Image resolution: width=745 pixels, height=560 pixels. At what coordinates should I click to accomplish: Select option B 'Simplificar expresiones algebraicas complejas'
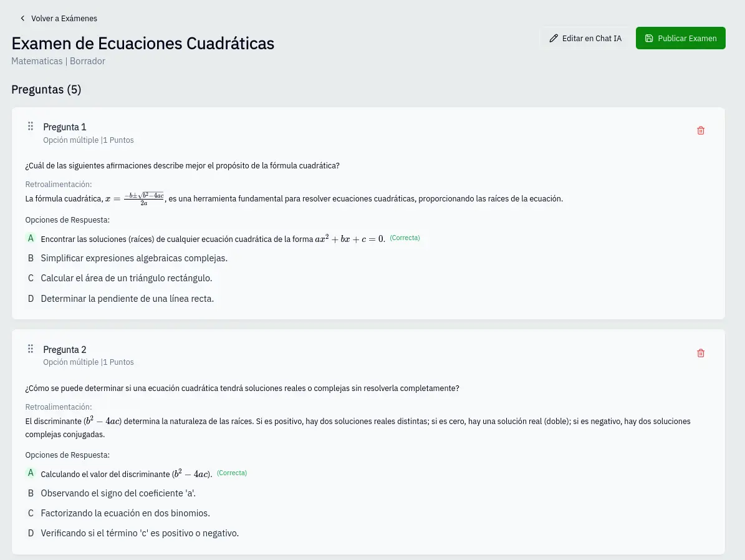pyautogui.click(x=134, y=258)
